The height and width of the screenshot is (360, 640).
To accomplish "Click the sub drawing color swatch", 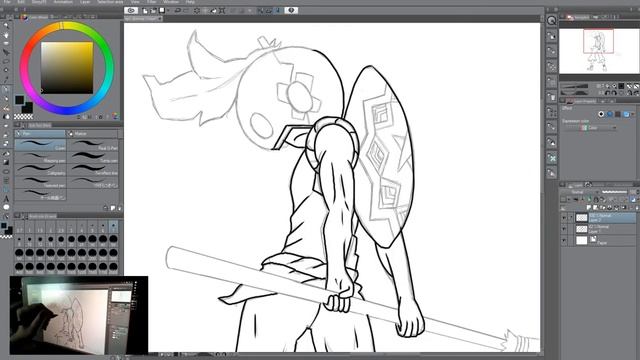I will [x=27, y=108].
